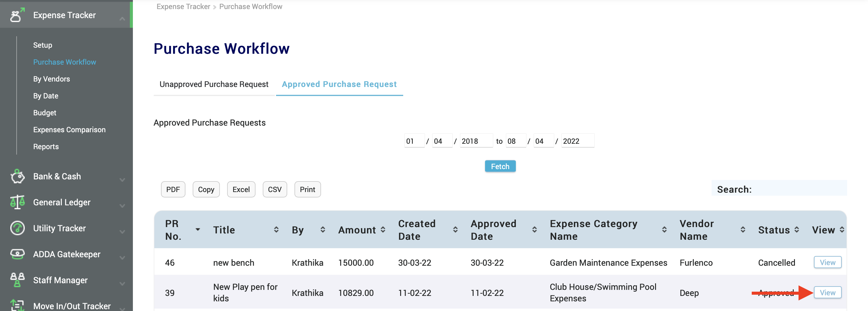This screenshot has height=311, width=868.
Task: Select the Bank & Cash piggy bank icon
Action: point(17,176)
